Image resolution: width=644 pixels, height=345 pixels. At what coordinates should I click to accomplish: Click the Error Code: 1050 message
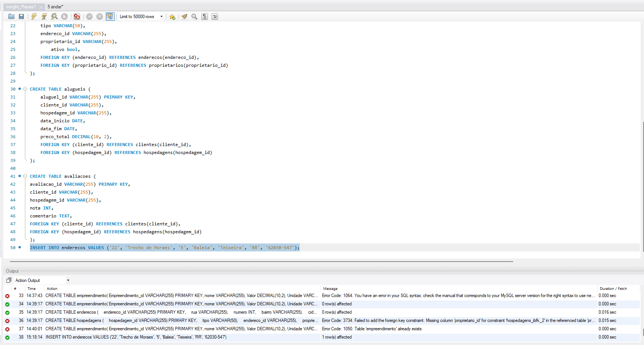[372, 329]
